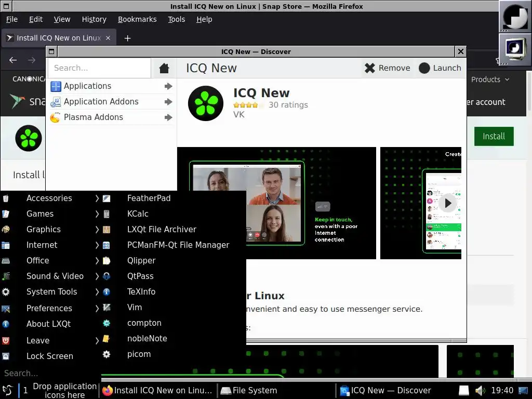Select About LXQt in the menu
The width and height of the screenshot is (532, 399).
[51, 324]
